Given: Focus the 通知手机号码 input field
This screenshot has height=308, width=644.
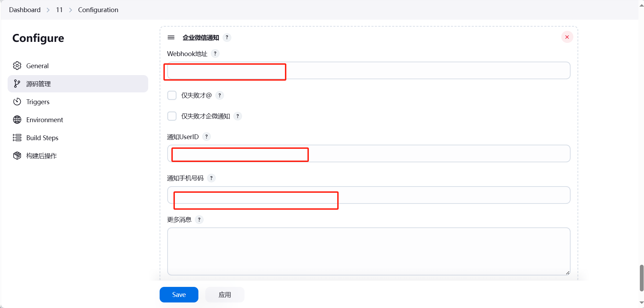Looking at the screenshot, I should coord(369,195).
